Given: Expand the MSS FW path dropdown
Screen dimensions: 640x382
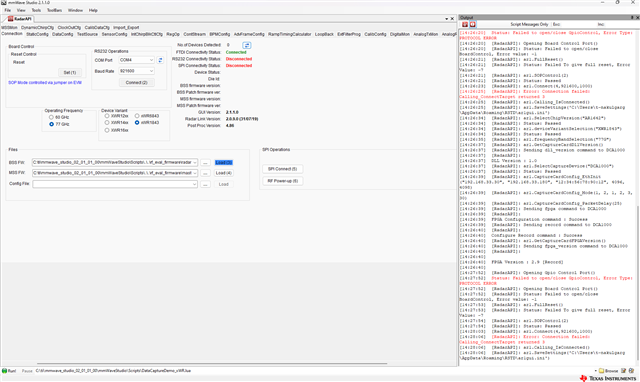Looking at the screenshot, I should pos(195,173).
